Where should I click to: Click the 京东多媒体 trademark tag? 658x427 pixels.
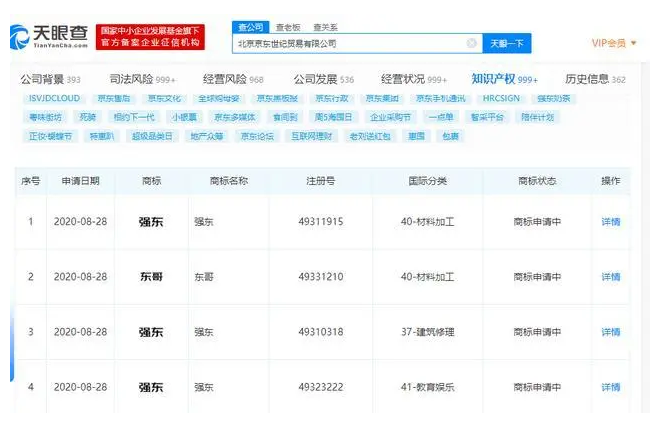coord(235,117)
